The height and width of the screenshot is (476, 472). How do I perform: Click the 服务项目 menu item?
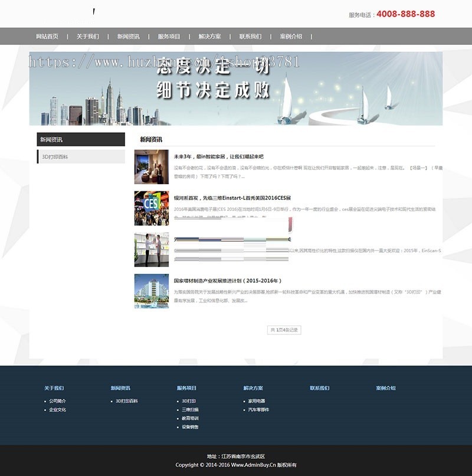168,35
